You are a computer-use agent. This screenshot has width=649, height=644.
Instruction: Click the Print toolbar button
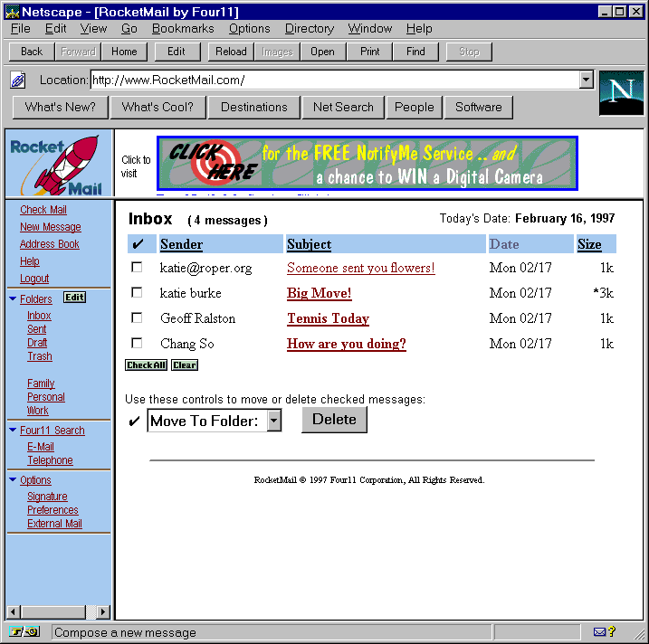369,52
